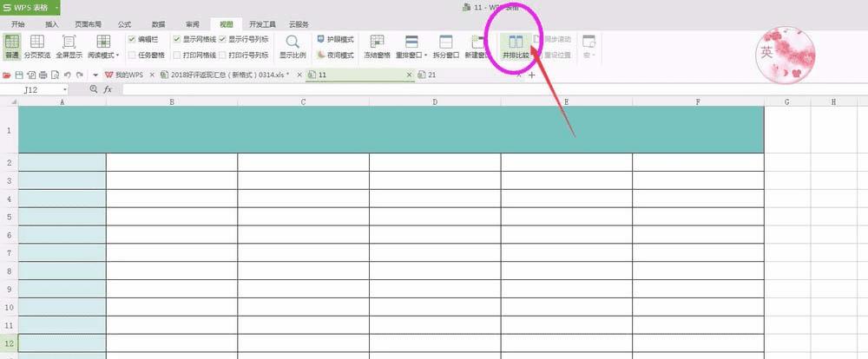
Task: Expand the Name Box dropdown showing J12
Action: point(65,89)
